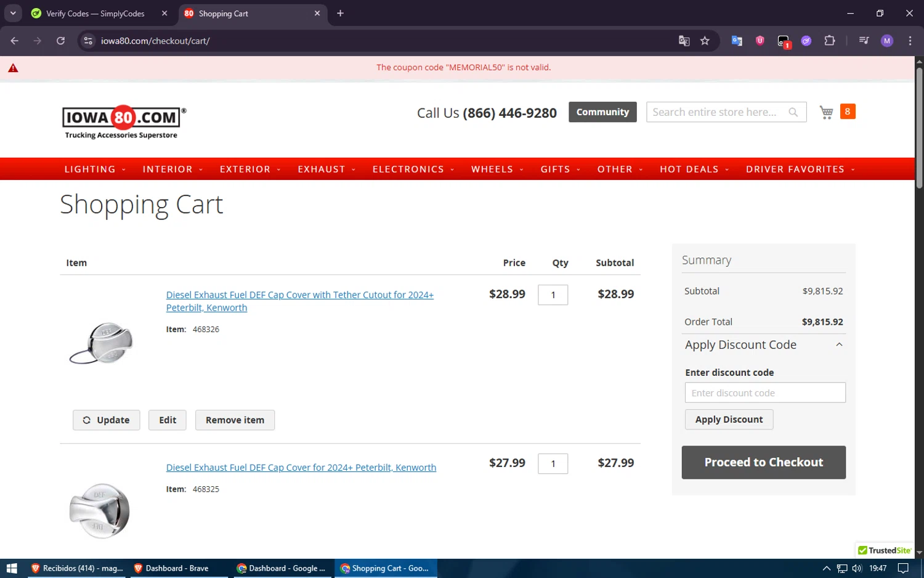Open the LIGHTING menu
This screenshot has width=924, height=578.
95,169
